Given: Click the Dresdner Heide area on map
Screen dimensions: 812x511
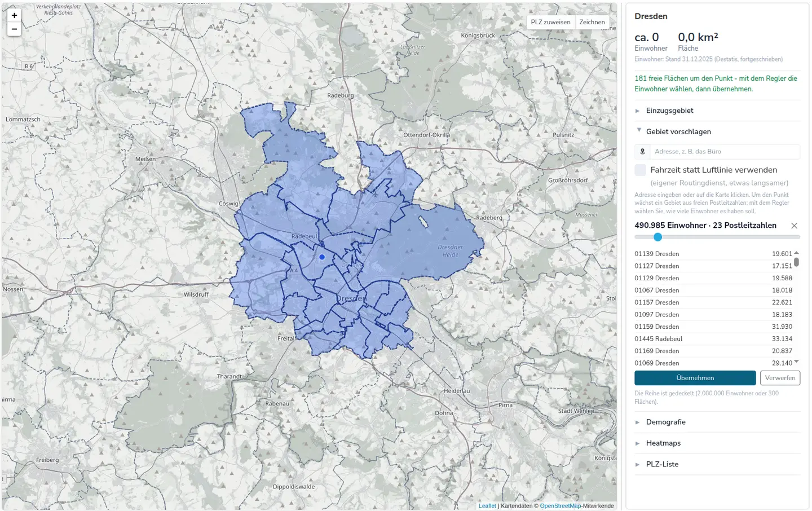Looking at the screenshot, I should pos(450,251).
